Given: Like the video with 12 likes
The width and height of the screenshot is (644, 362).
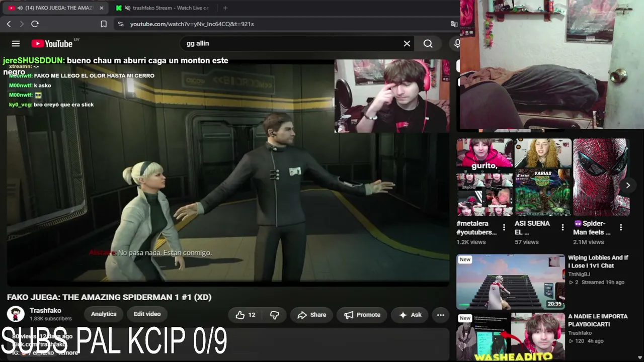Looking at the screenshot, I should tap(246, 315).
